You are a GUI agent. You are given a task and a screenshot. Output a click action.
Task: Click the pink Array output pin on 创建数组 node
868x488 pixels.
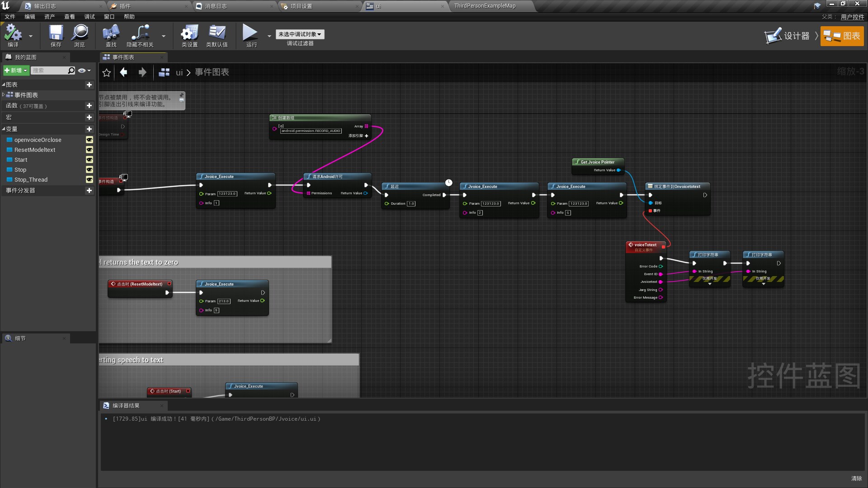[367, 127]
